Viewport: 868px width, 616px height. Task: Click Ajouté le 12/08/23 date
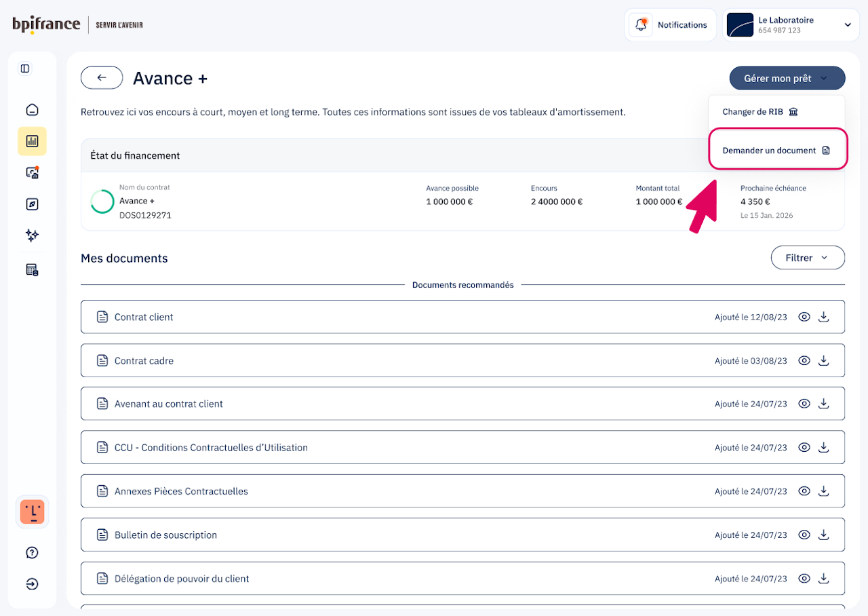751,317
